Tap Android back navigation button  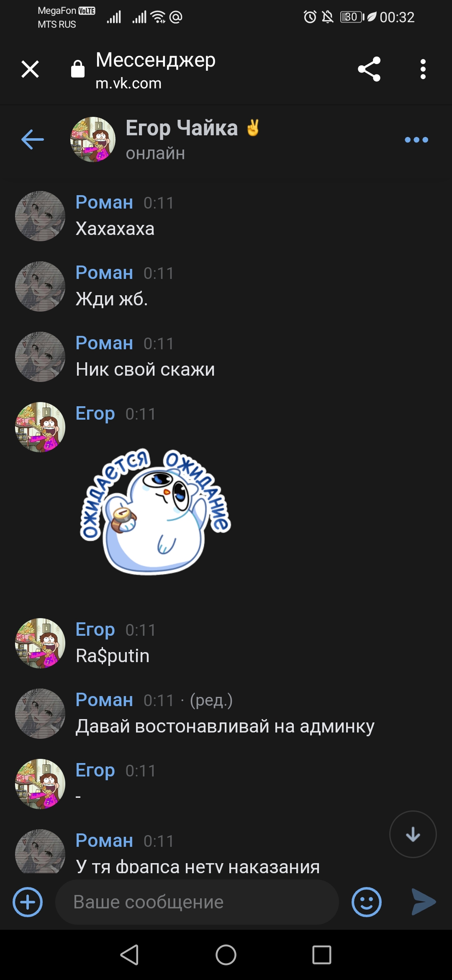[130, 955]
